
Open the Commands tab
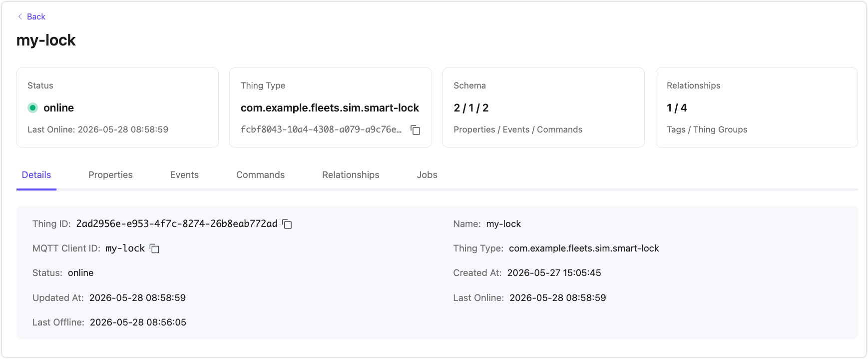(x=260, y=175)
